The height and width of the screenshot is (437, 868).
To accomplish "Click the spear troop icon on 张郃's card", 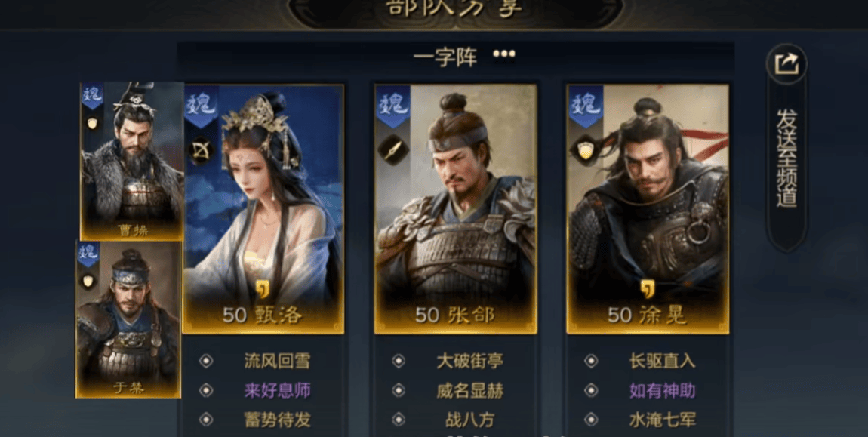I will [393, 149].
